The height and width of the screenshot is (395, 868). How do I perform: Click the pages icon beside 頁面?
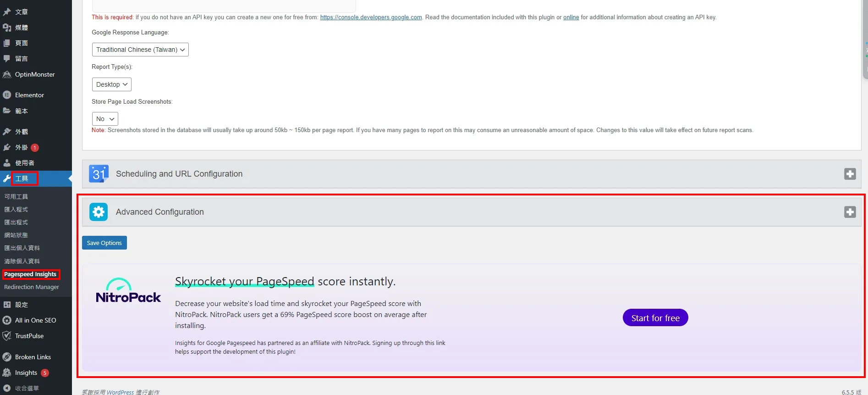coord(7,43)
